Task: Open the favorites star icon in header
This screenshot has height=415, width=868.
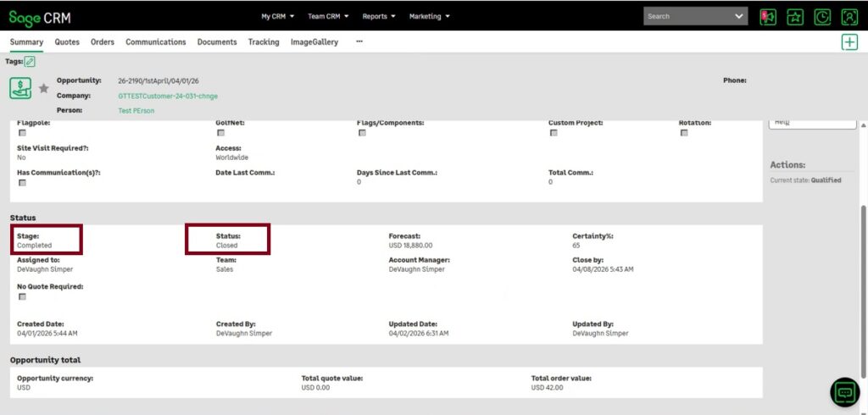Action: (x=795, y=16)
